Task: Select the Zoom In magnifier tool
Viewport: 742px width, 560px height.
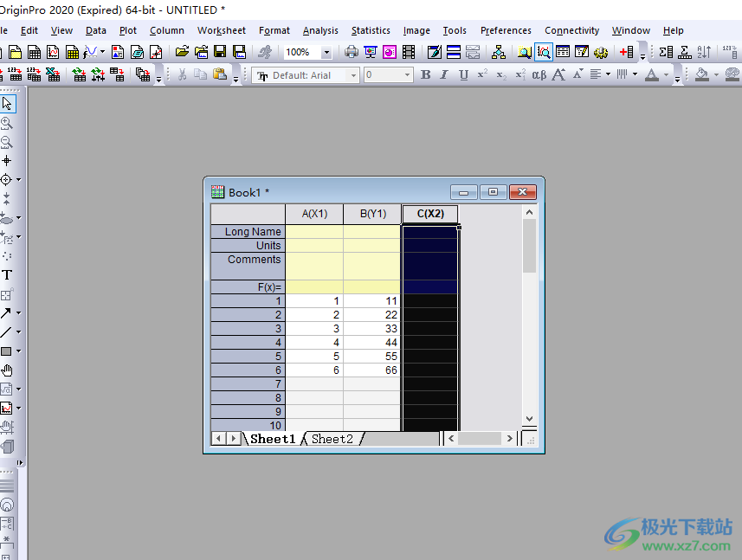Action: pyautogui.click(x=7, y=124)
